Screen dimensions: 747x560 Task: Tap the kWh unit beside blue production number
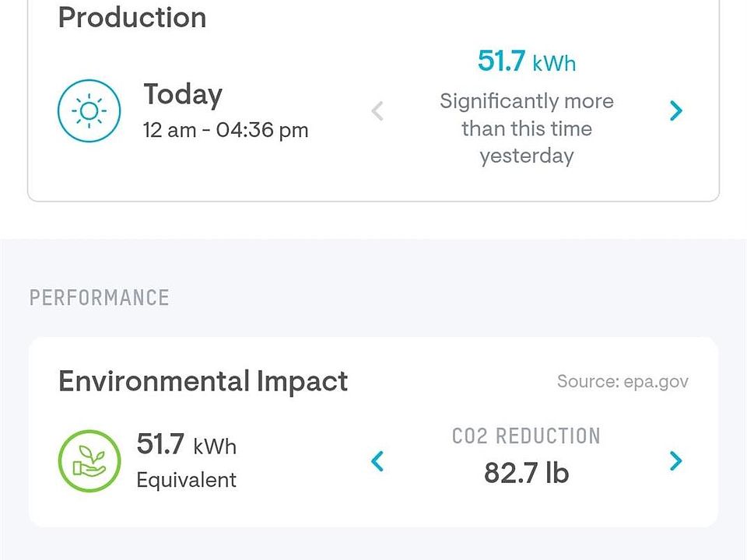coord(554,64)
